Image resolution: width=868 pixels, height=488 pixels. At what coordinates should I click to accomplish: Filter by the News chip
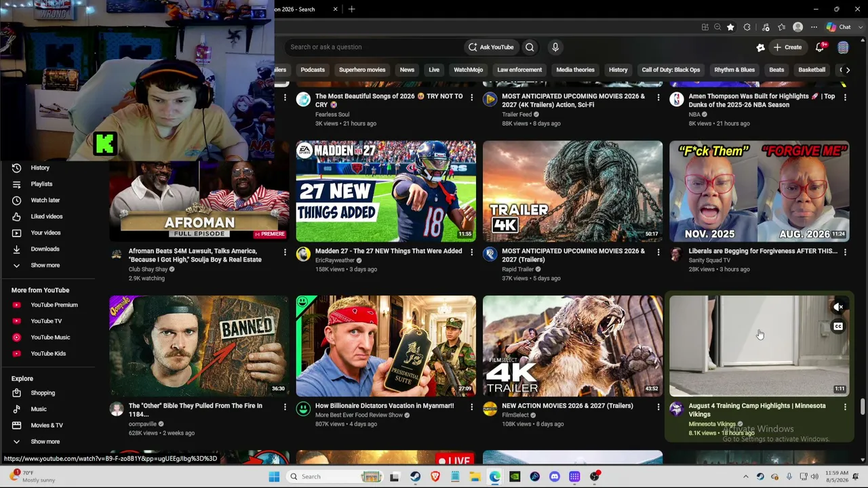click(407, 70)
